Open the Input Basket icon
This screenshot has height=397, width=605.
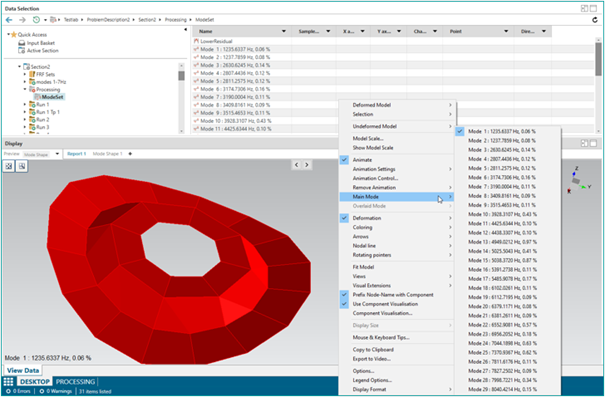[x=22, y=43]
